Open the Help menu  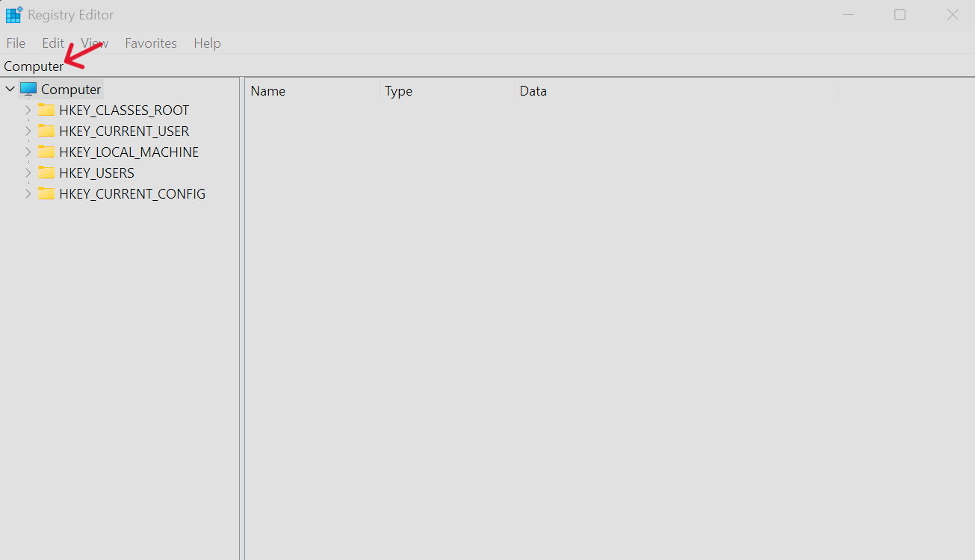coord(207,43)
